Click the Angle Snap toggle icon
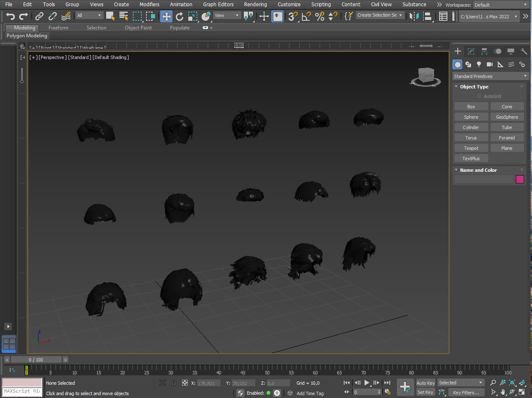This screenshot has height=398, width=532. coord(306,16)
